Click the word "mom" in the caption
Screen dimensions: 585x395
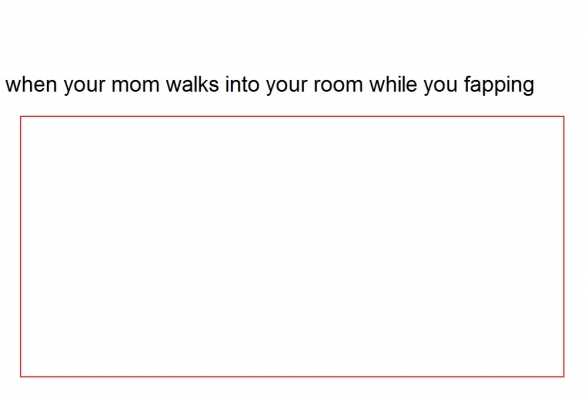[x=135, y=85]
